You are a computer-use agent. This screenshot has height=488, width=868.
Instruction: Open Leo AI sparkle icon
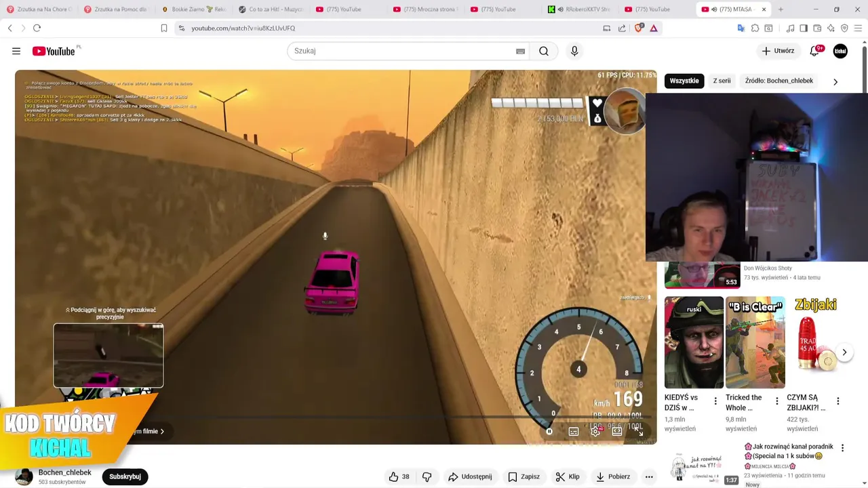[x=831, y=28]
